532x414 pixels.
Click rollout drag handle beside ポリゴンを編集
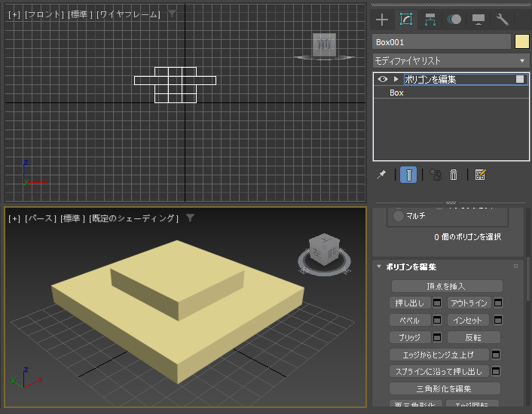(515, 266)
